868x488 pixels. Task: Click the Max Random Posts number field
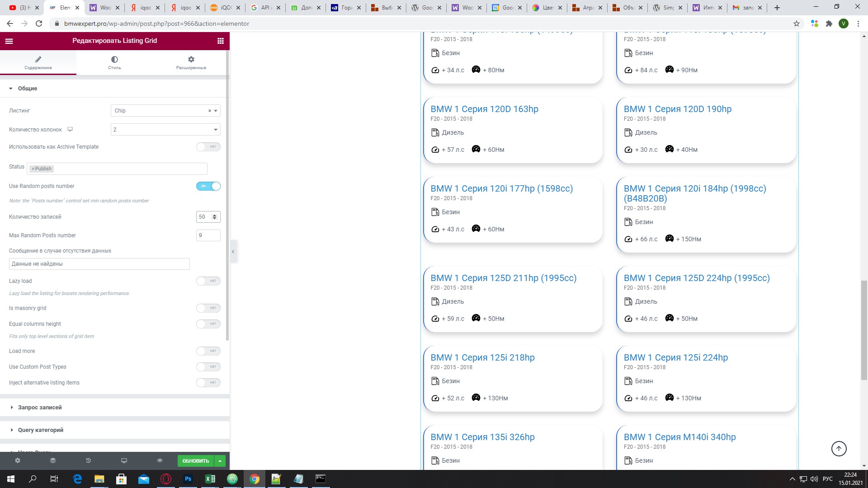[x=208, y=235]
